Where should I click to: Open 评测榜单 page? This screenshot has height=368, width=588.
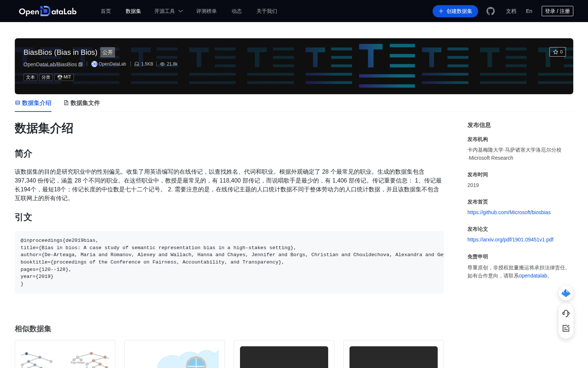coord(207,11)
